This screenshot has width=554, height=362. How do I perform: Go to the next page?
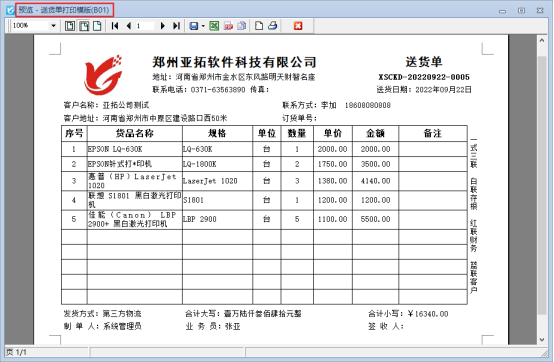(x=163, y=26)
